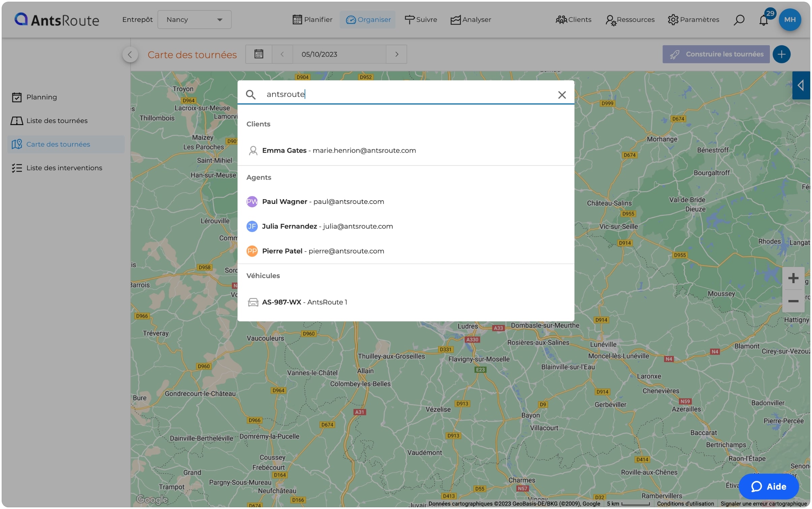Open the Organiser menu

click(x=368, y=20)
